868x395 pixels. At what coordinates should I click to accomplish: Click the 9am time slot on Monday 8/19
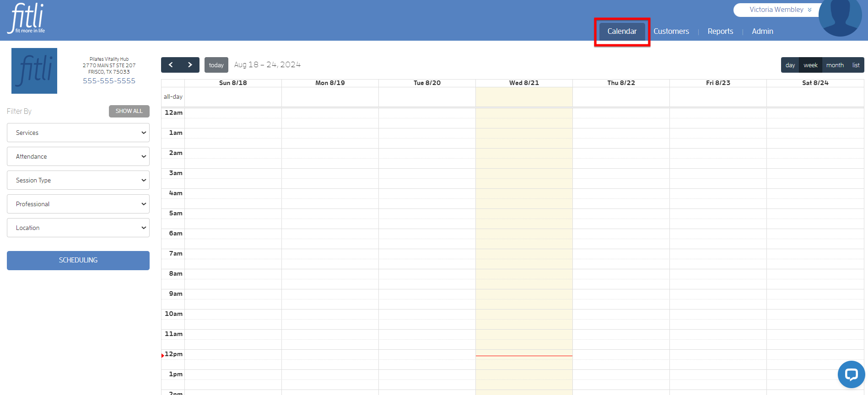pyautogui.click(x=330, y=294)
